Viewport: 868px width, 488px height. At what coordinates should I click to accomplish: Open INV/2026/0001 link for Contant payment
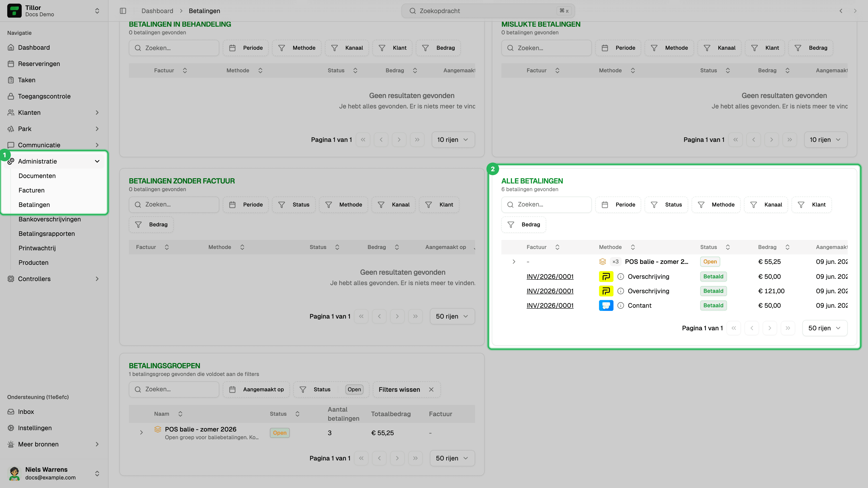(x=550, y=305)
